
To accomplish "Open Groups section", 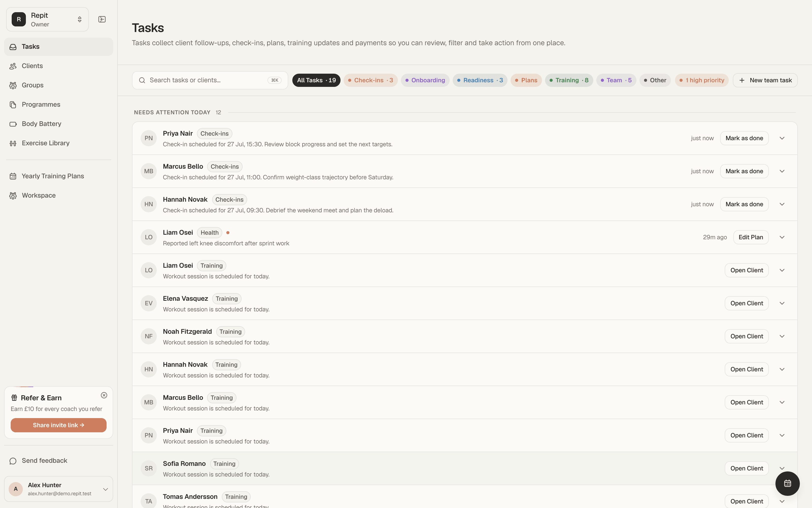I will (x=58, y=85).
